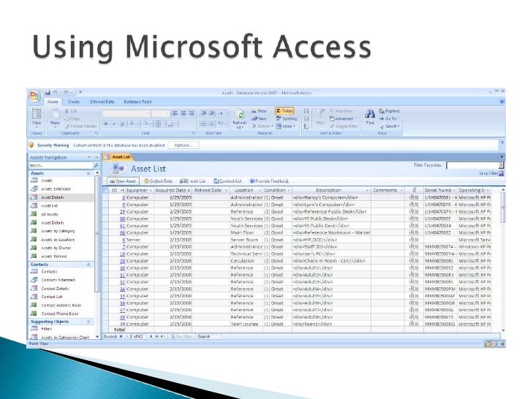The width and height of the screenshot is (532, 399).
Task: Open the Select dropdown in Find group
Action: (389, 126)
